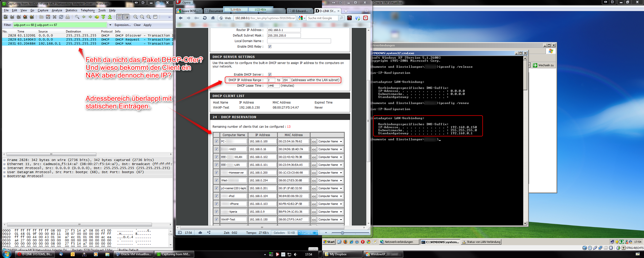Open Wireshark's Analyze menu
The image size is (644, 258).
pos(57,10)
